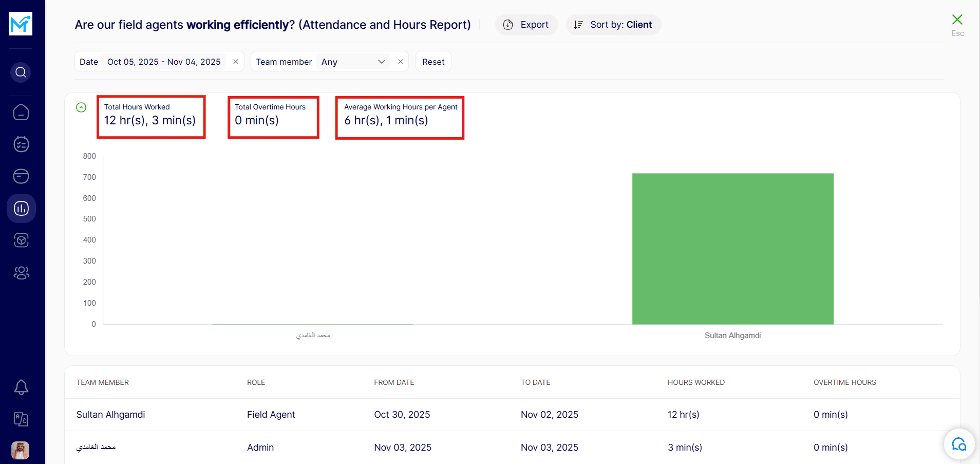Click the date range field
Image resolution: width=980 pixels, height=464 pixels.
[x=164, y=62]
